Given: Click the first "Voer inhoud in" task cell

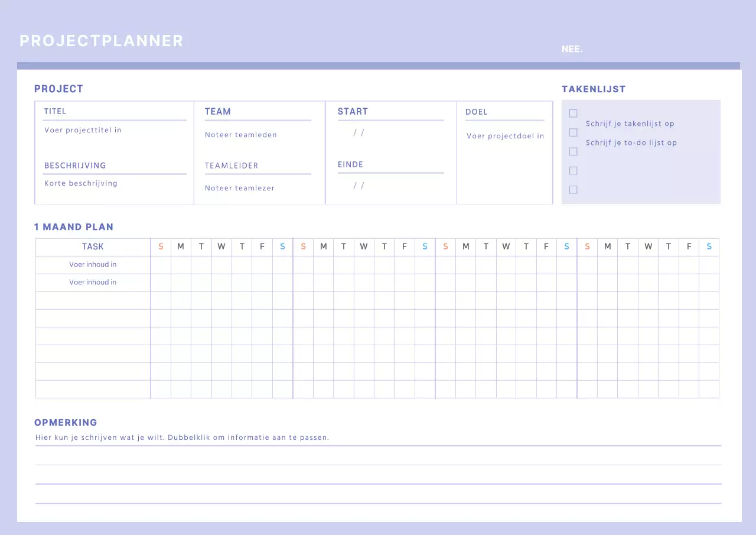Looking at the screenshot, I should pos(93,264).
